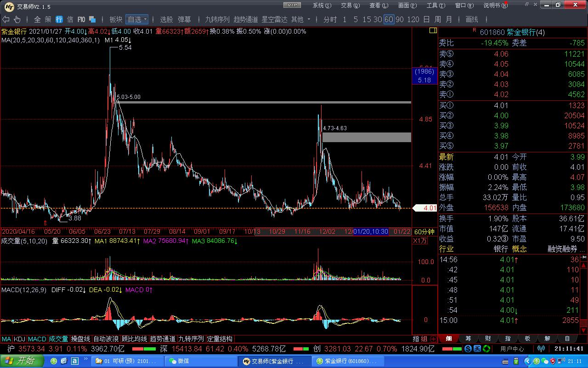The width and height of the screenshot is (588, 368).
Task: Click the yellow rectangle icon above the price axis
Action: [433, 31]
